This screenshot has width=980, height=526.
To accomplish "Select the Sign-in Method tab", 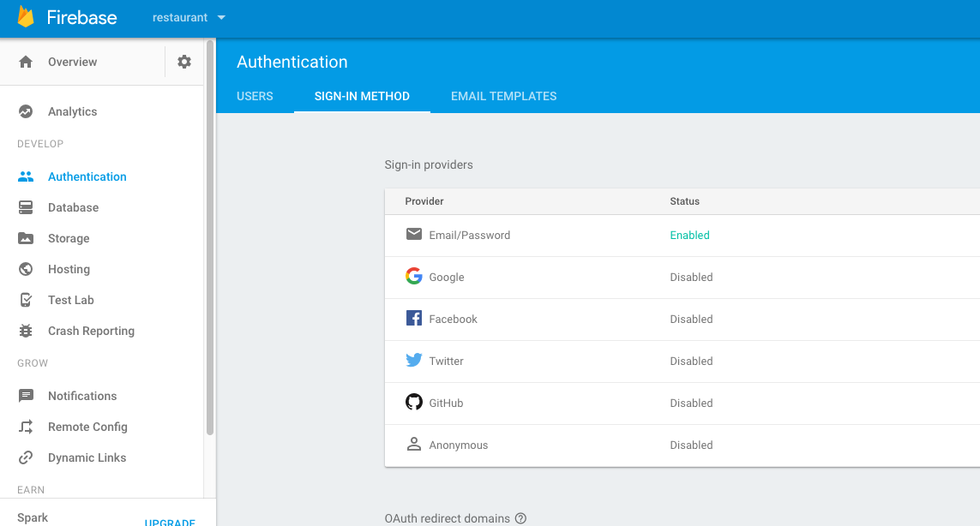I will click(x=362, y=96).
